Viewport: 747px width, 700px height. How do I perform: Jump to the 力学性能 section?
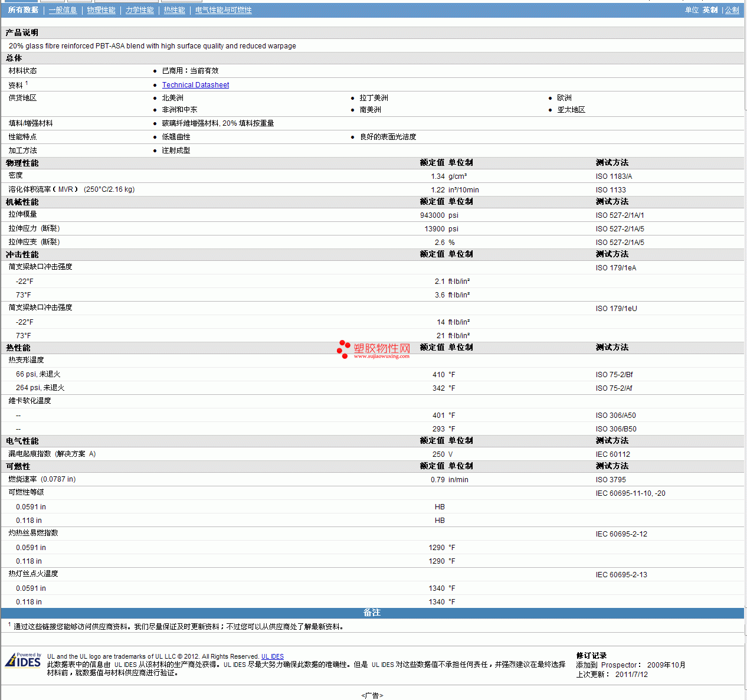point(139,10)
